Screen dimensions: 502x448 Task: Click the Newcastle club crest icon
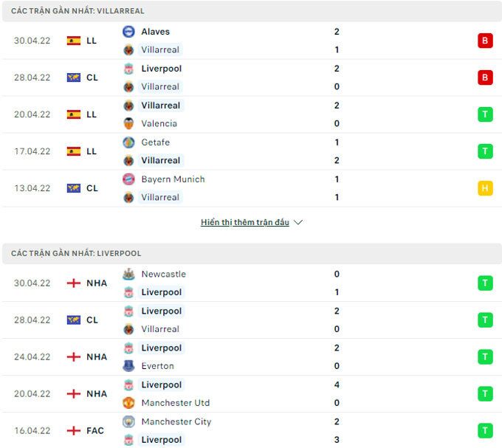pyautogui.click(x=128, y=274)
